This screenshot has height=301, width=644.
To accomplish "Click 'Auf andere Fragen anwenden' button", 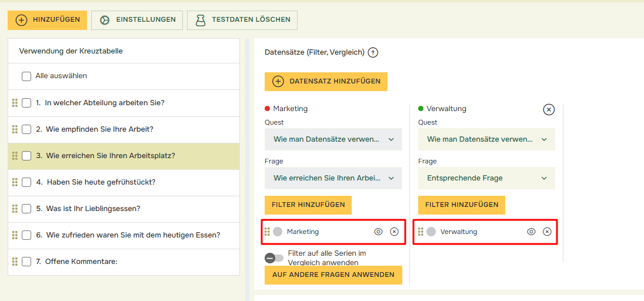I will coord(333,275).
